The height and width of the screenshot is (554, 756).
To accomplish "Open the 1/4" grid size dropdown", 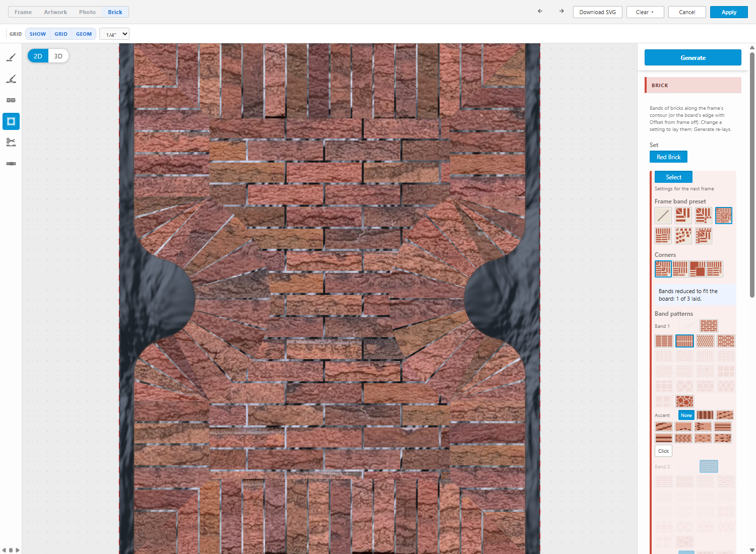I will pyautogui.click(x=114, y=34).
